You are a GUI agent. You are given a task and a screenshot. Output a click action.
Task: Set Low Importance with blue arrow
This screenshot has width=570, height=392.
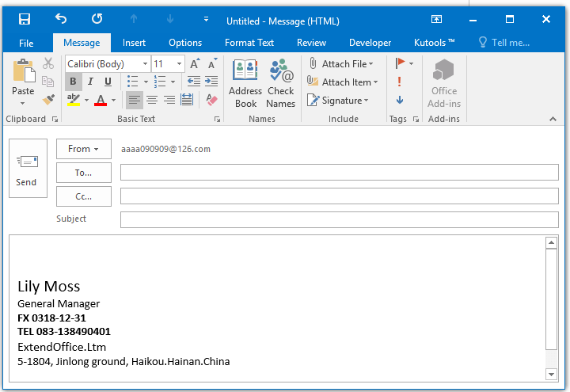click(x=400, y=100)
